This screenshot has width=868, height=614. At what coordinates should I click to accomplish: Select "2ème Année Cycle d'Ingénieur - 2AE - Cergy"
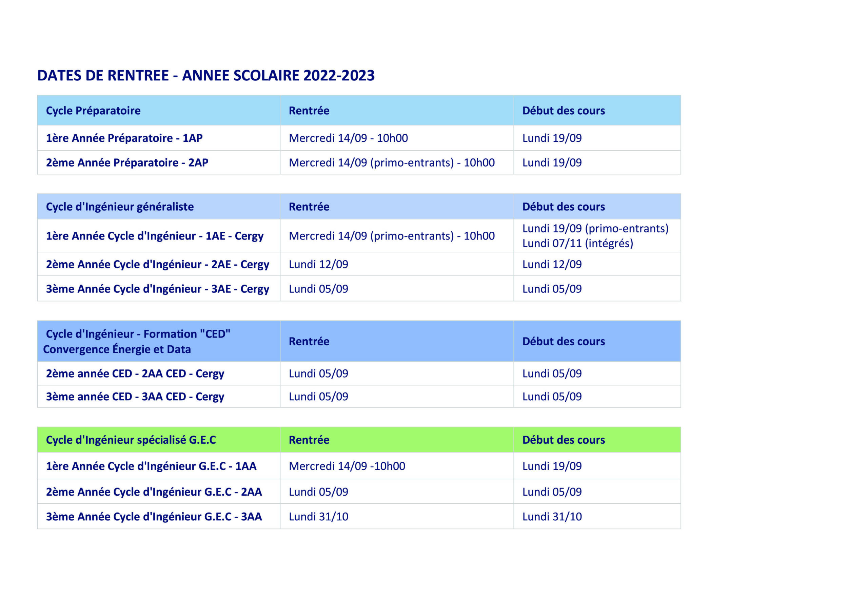(157, 265)
